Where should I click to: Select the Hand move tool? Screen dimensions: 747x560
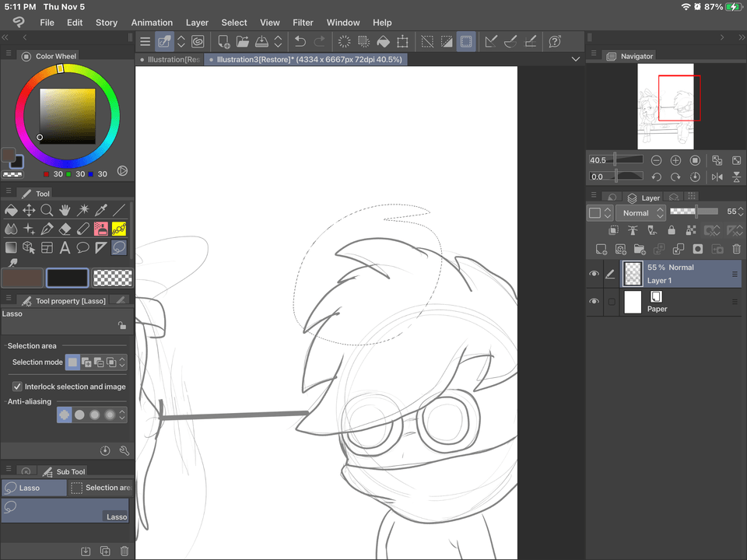coord(65,210)
